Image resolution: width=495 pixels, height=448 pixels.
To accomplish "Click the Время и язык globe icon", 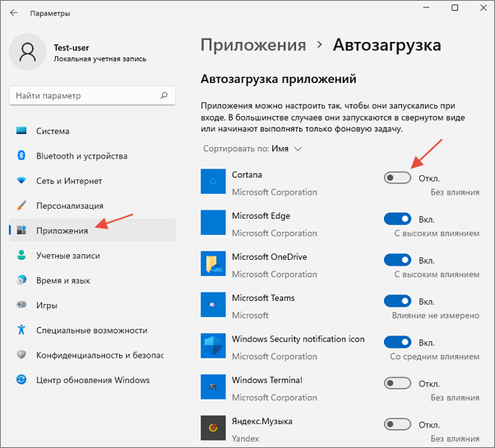I will point(21,279).
